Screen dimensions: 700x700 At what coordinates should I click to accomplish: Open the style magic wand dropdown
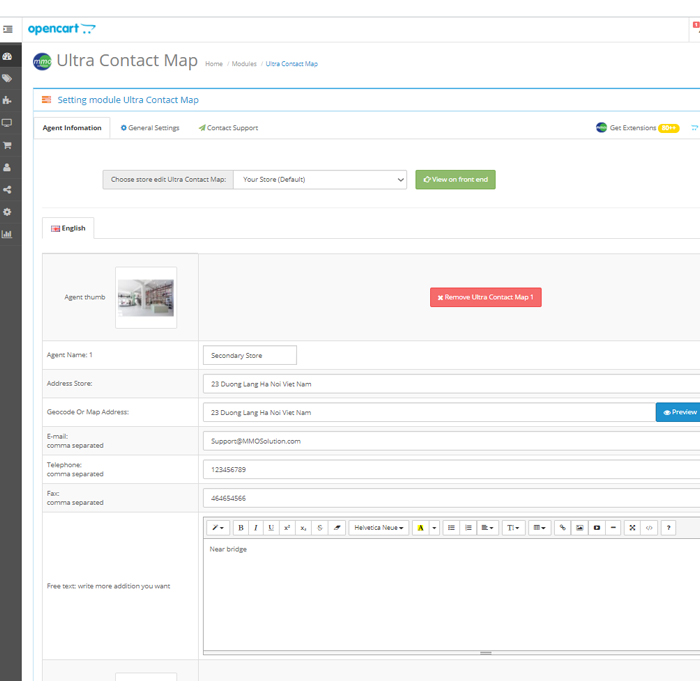coord(218,528)
